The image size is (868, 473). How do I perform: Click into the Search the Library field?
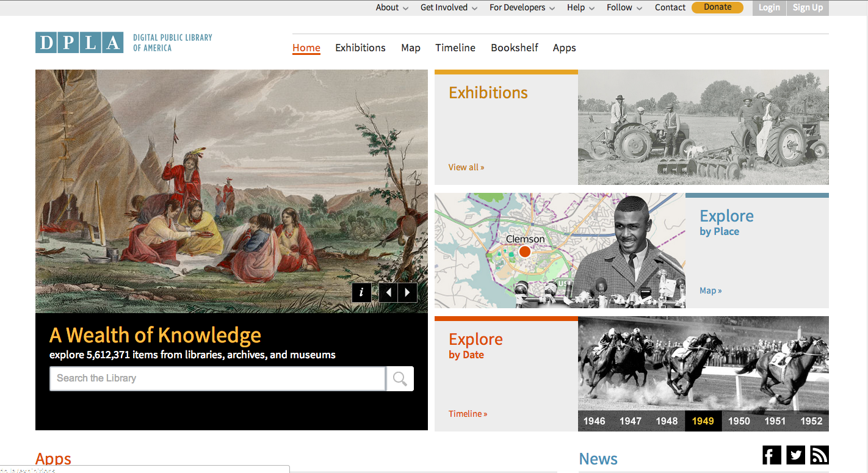pos(217,378)
